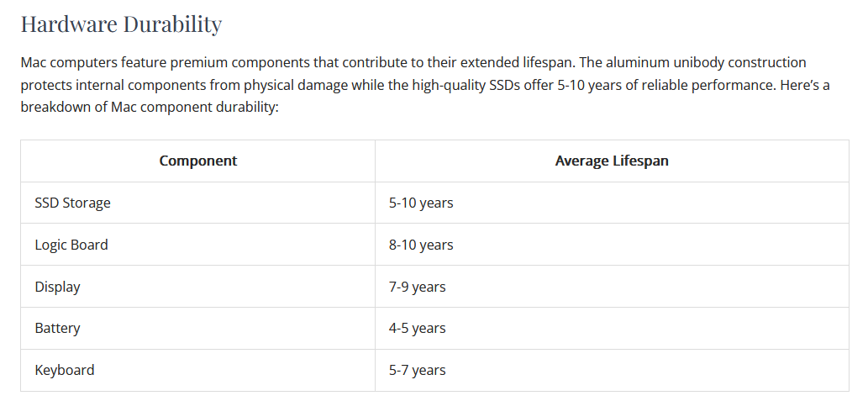Click the Average Lifespan column header

612,161
